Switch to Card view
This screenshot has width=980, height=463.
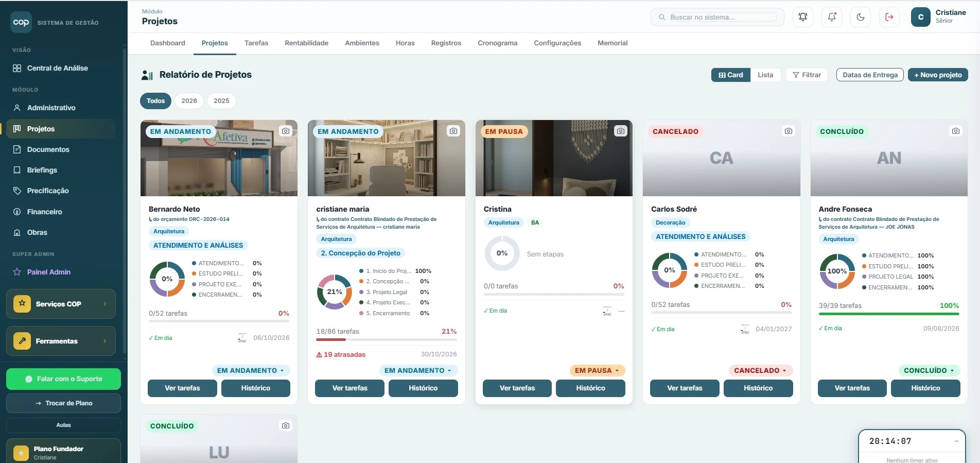pyautogui.click(x=731, y=75)
